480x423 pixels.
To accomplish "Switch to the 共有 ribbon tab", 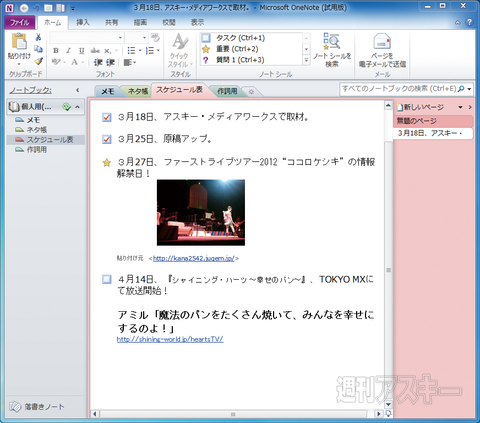I will 111,22.
